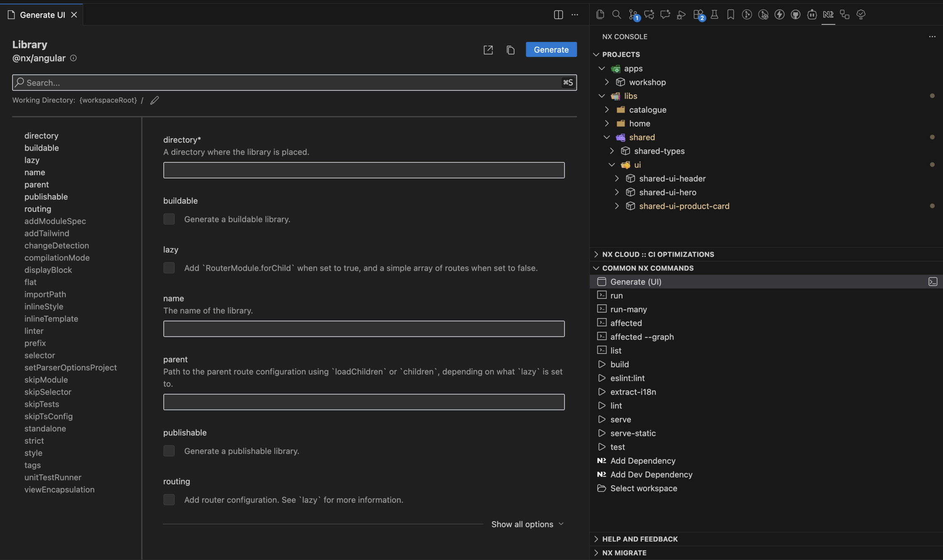Run the affected --graph command
The width and height of the screenshot is (943, 560).
coord(642,337)
